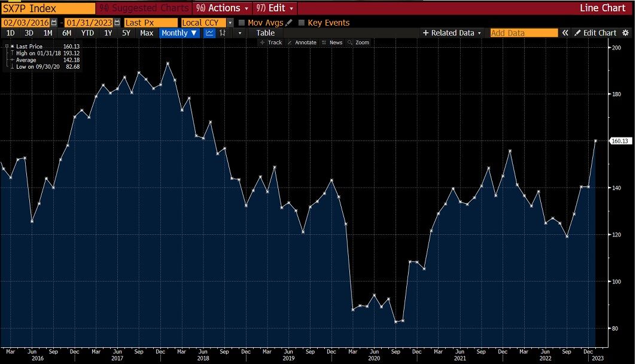Select the 1D time range

(11, 33)
